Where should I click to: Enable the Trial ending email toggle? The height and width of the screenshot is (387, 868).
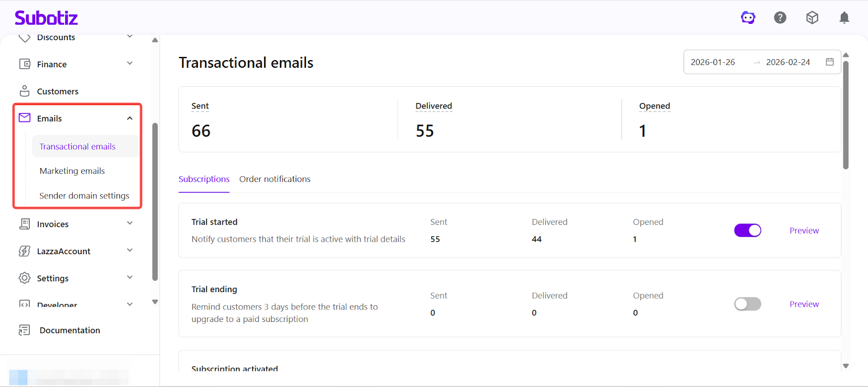point(748,304)
